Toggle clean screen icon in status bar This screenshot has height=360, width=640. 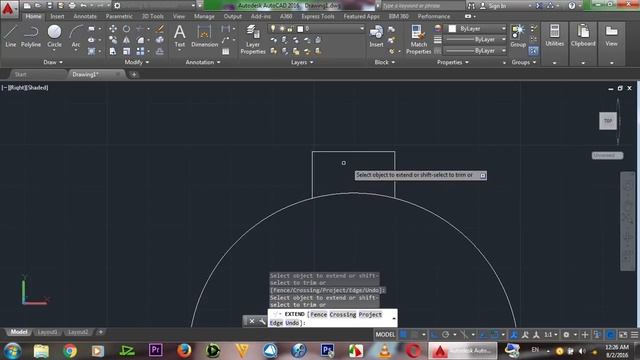623,335
